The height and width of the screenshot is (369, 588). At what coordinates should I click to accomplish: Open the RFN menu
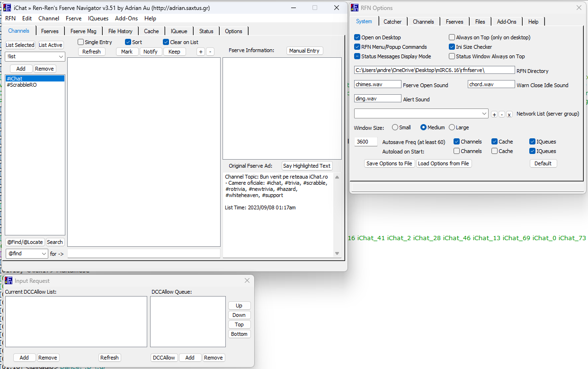tap(10, 18)
